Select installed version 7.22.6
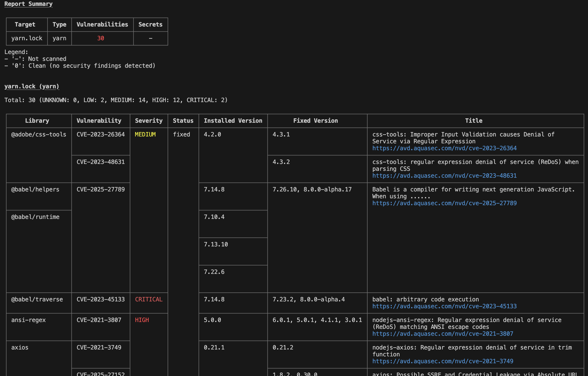588x376 pixels. (214, 272)
